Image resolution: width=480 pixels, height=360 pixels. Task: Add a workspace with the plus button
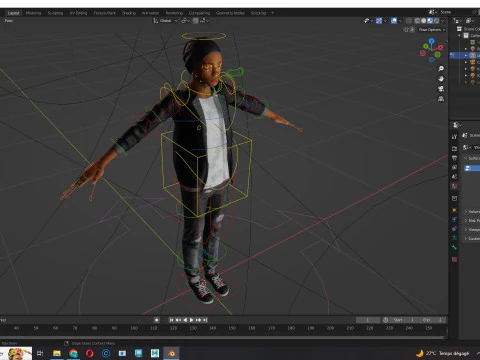coord(272,13)
